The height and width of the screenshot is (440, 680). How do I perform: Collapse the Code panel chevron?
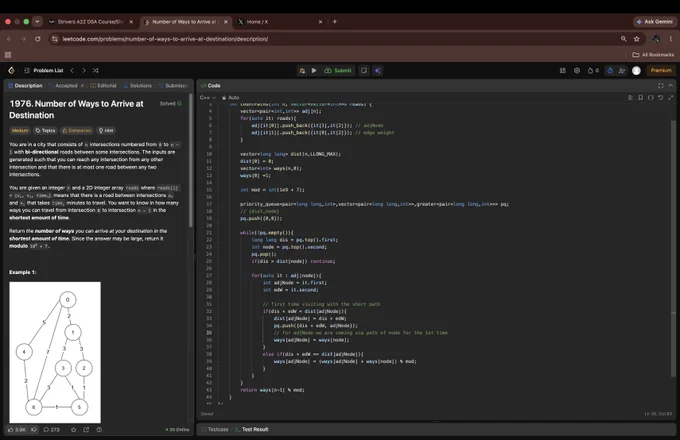(x=670, y=85)
